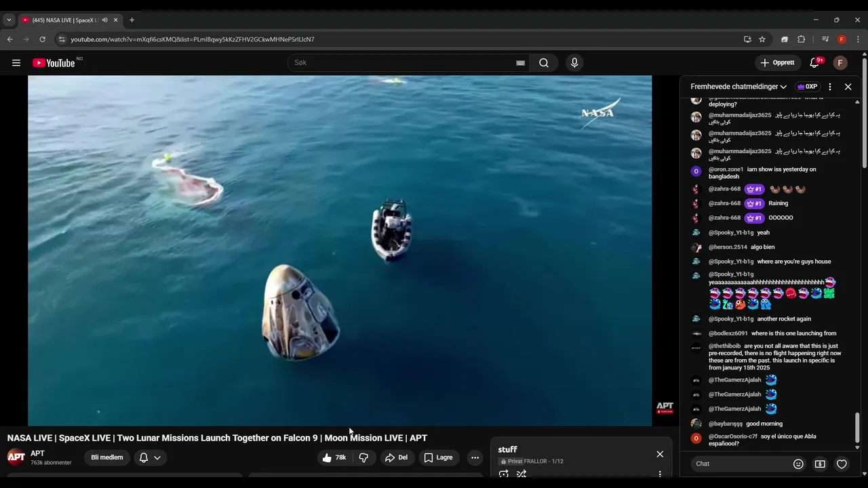Close the live chat panel
The height and width of the screenshot is (488, 868).
coord(848,87)
